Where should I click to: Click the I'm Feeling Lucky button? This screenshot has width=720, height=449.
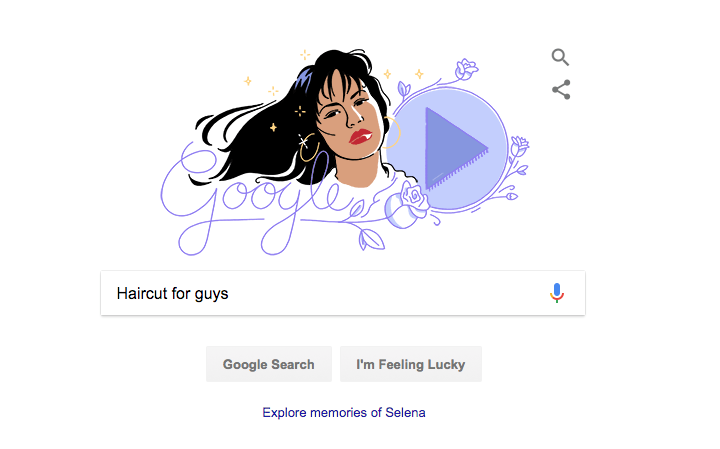point(411,364)
